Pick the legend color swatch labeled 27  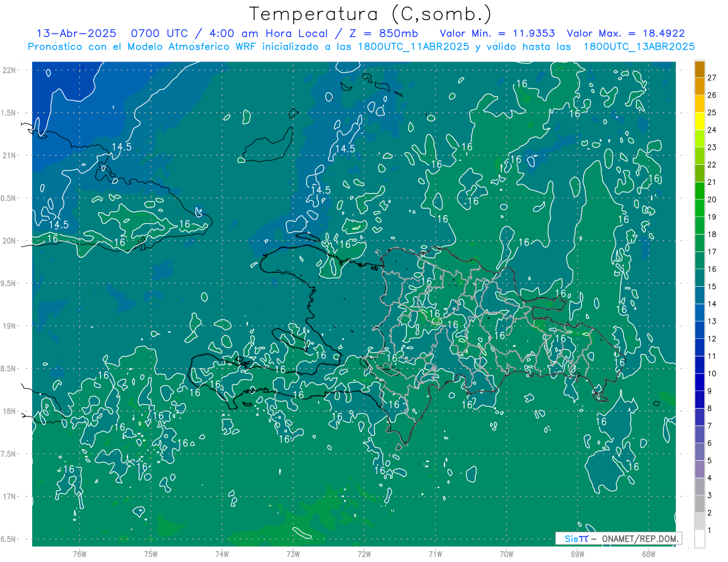click(699, 70)
